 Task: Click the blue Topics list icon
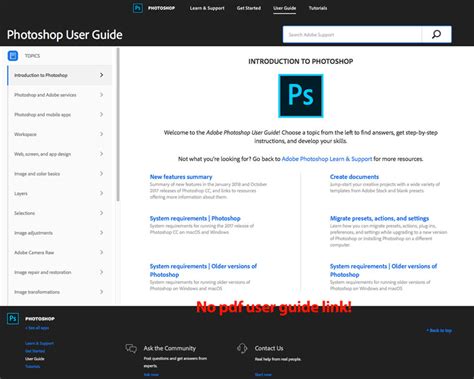click(x=13, y=56)
